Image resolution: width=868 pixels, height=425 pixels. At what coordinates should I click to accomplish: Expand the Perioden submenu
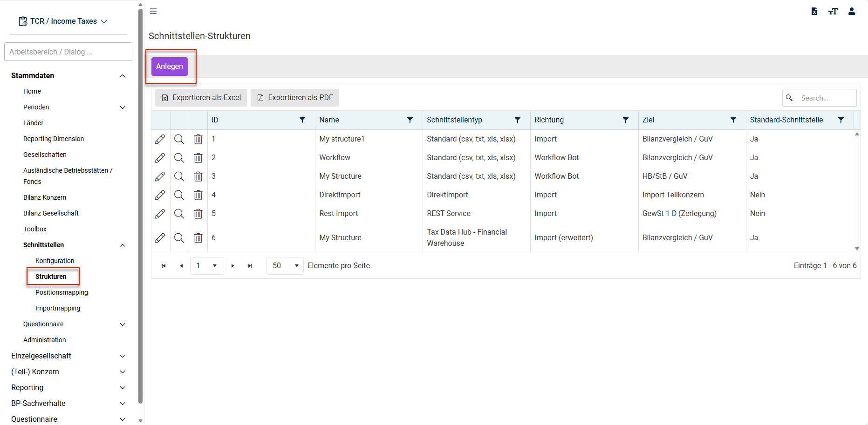pyautogui.click(x=123, y=108)
